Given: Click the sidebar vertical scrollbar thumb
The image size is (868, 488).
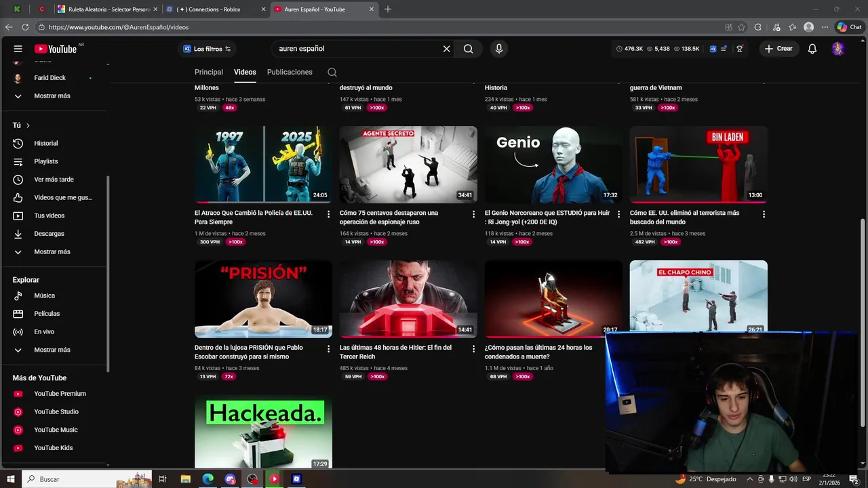Looking at the screenshot, I should pyautogui.click(x=107, y=274).
